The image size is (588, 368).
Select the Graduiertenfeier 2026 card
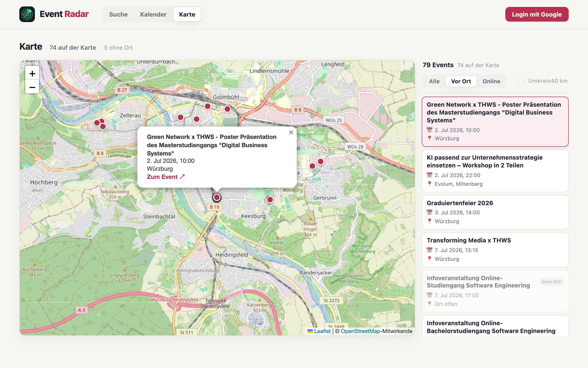pos(495,212)
